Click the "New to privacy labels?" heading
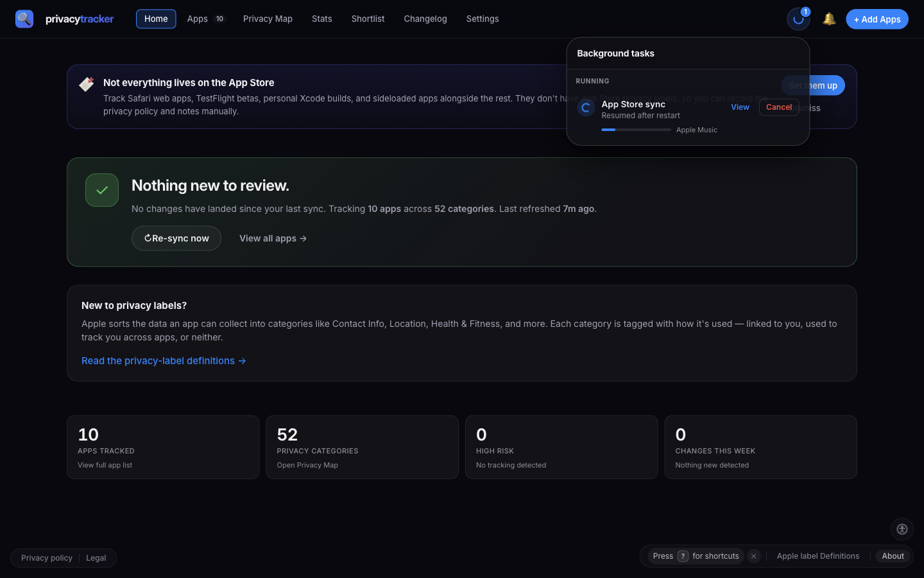Viewport: 924px width, 578px height. [x=134, y=306]
